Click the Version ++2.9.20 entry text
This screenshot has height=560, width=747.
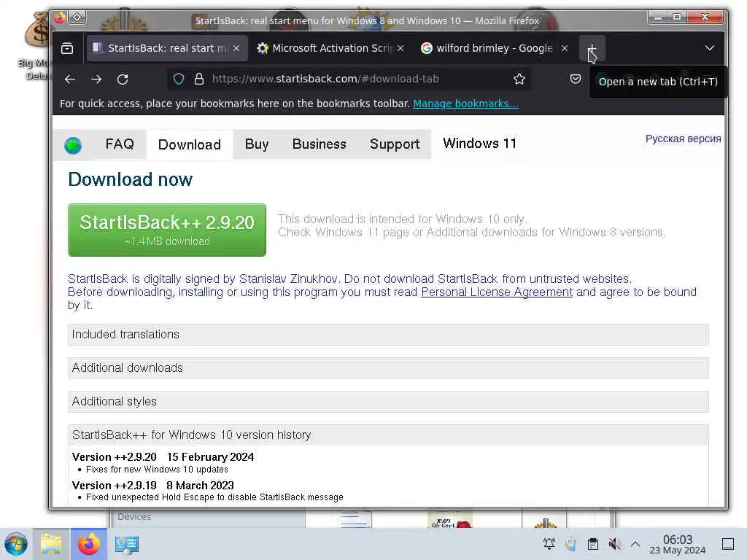point(163,456)
